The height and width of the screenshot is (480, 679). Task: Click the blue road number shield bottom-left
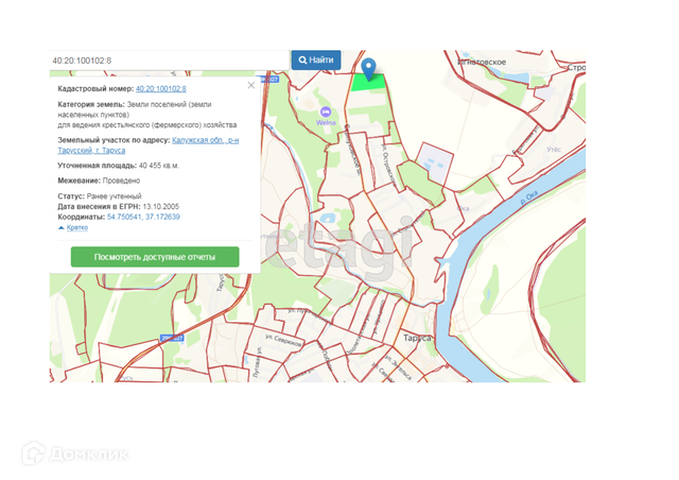172,340
